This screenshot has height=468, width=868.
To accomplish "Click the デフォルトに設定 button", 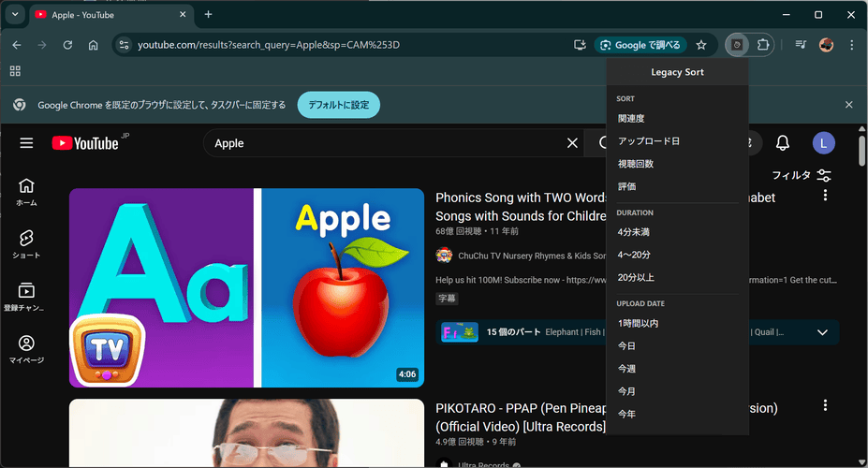I will click(x=339, y=105).
